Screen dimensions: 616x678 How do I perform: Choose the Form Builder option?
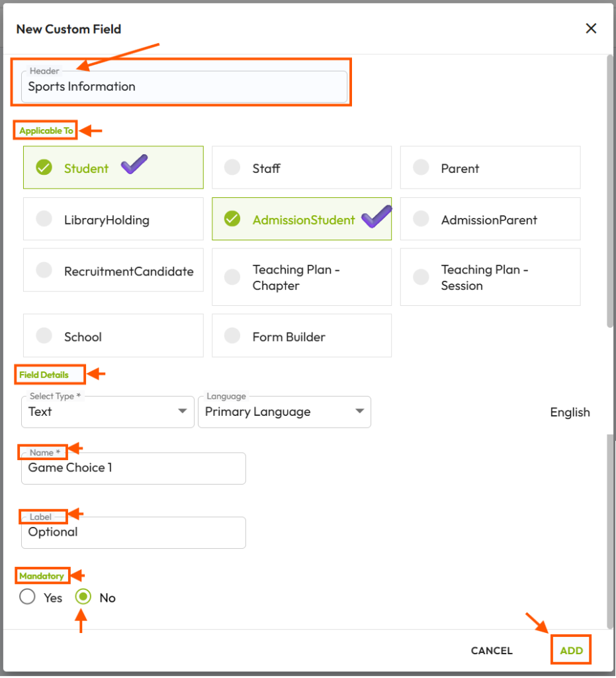[x=302, y=336]
